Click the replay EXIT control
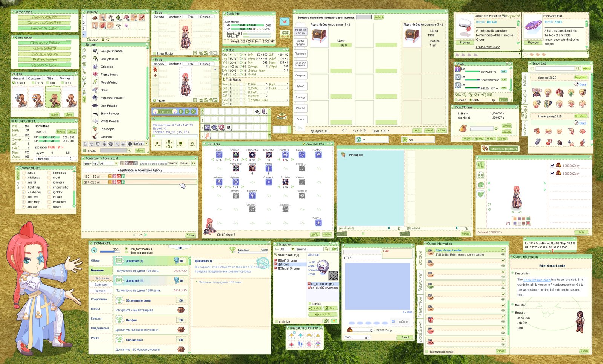The height and width of the screenshot is (364, 603). [x=193, y=143]
